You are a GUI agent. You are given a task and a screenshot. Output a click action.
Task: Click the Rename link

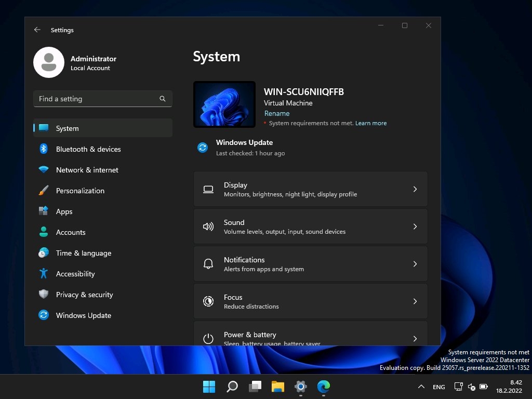(277, 113)
